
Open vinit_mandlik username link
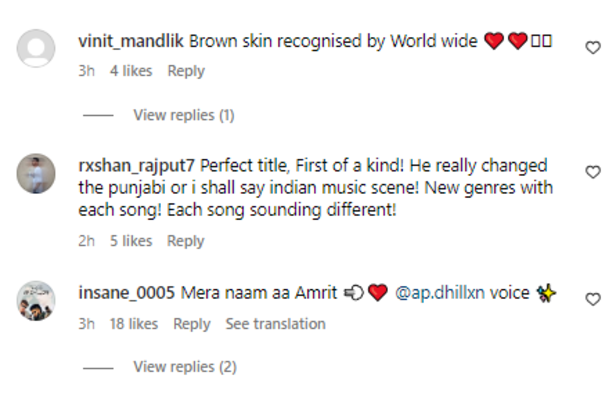[x=130, y=42]
